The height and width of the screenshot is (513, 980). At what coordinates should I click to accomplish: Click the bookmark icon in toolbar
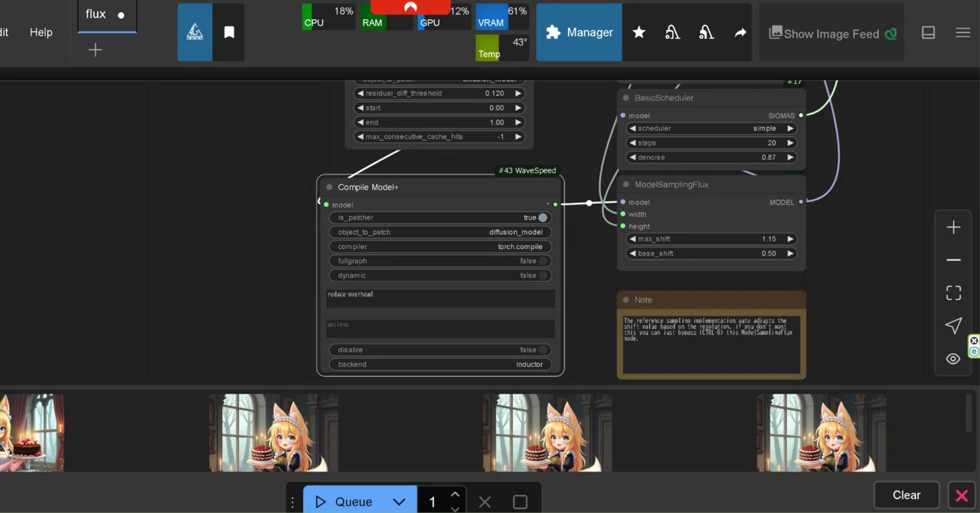point(229,32)
